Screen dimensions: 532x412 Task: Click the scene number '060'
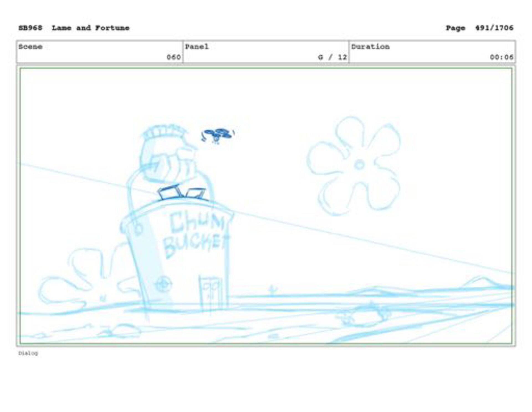pos(174,57)
